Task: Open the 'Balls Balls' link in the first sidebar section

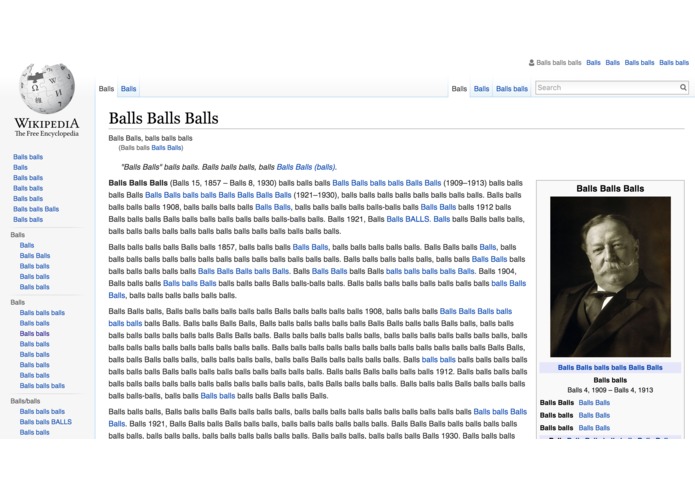Action: click(35, 256)
